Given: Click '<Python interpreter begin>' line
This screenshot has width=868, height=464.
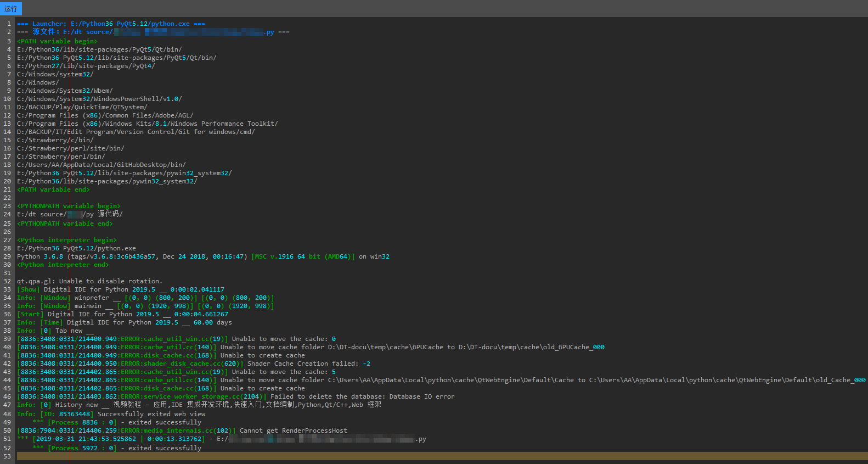Looking at the screenshot, I should (67, 240).
